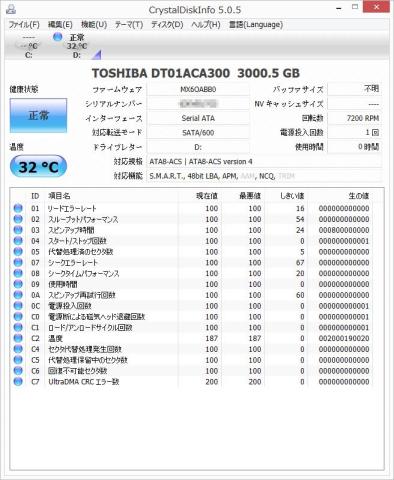
Task: Click status orb for attribute 08
Action: (18, 273)
